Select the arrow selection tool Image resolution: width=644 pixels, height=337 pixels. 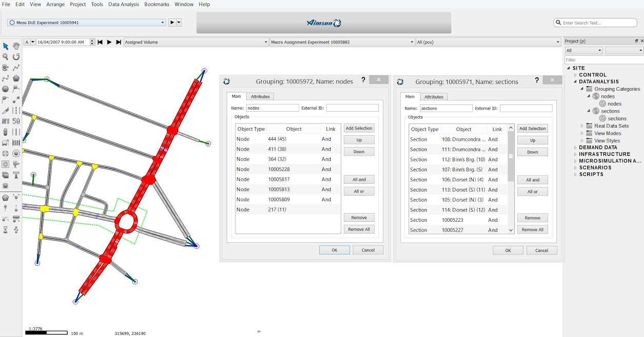click(x=6, y=46)
